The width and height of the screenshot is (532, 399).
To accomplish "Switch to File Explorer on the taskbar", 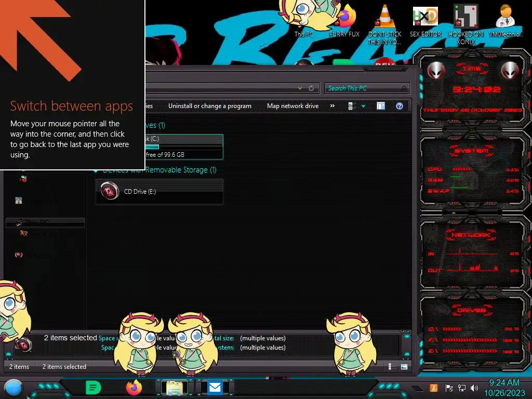I will click(175, 388).
